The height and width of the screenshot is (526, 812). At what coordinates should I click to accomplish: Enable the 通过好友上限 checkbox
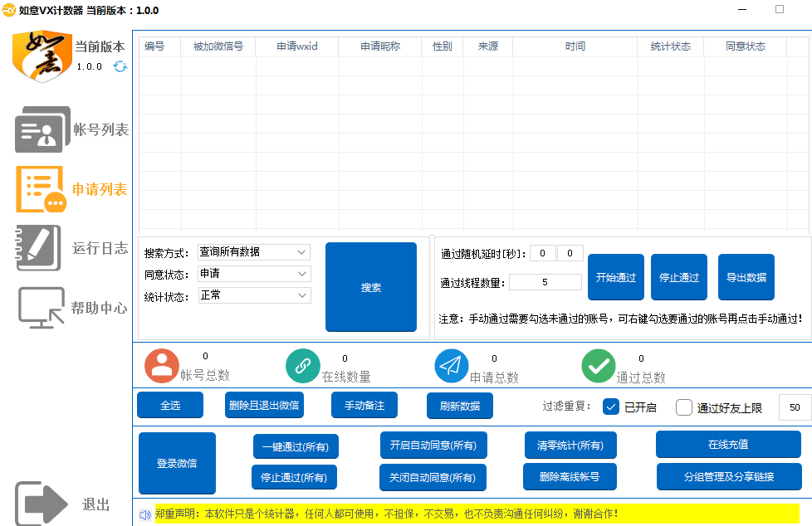[x=684, y=407]
